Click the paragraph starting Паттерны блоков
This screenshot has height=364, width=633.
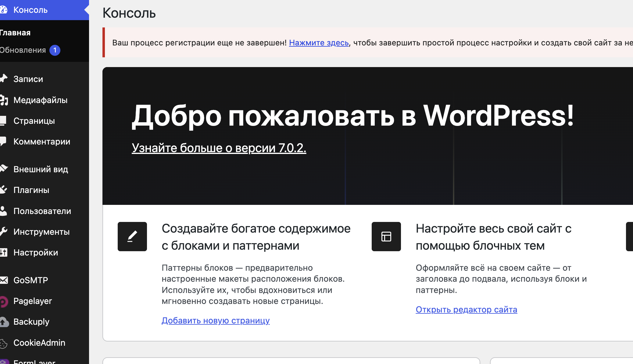click(253, 284)
